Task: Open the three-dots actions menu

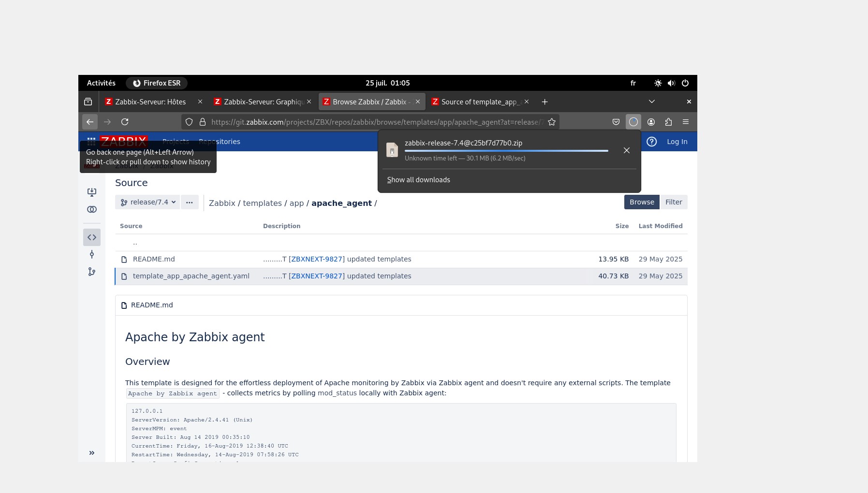Action: (190, 202)
